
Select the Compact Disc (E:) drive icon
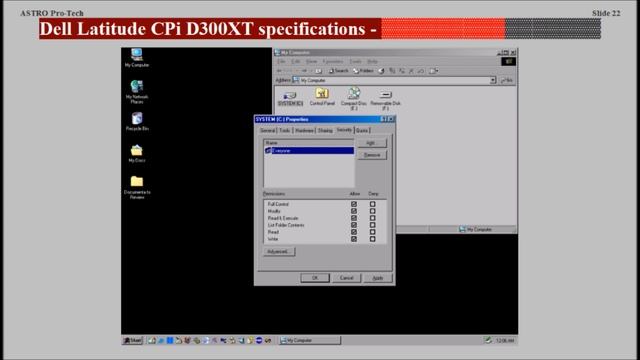[353, 98]
